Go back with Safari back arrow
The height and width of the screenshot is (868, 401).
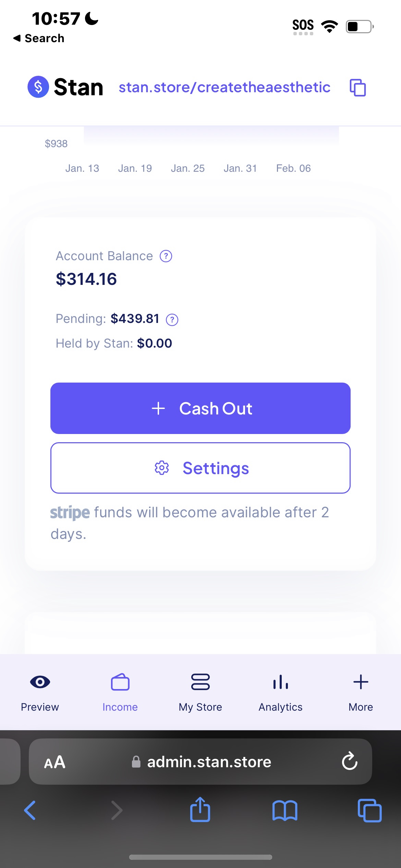30,810
